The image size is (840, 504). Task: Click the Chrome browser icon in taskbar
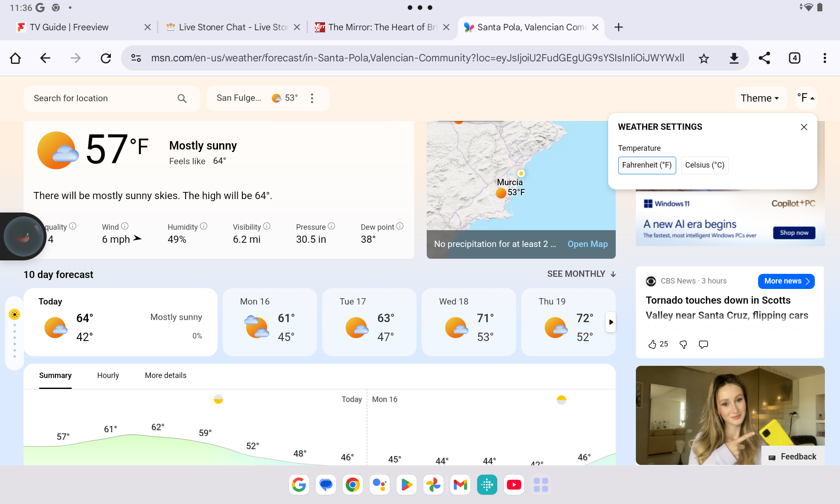[353, 485]
